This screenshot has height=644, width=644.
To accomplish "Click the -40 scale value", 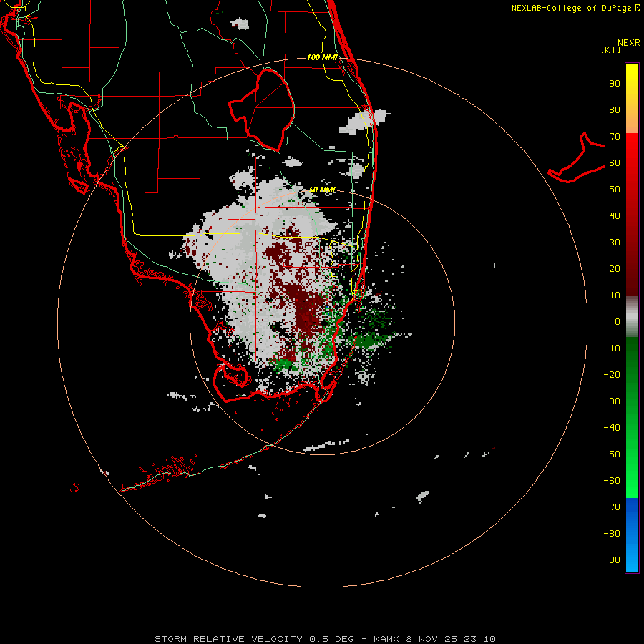I will point(612,428).
